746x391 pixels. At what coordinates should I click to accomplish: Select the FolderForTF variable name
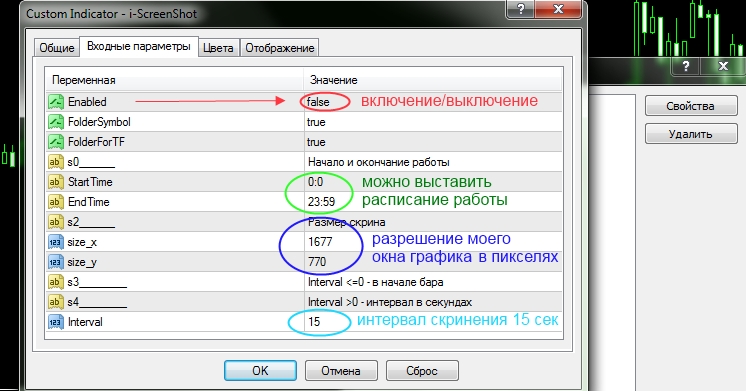[x=96, y=142]
